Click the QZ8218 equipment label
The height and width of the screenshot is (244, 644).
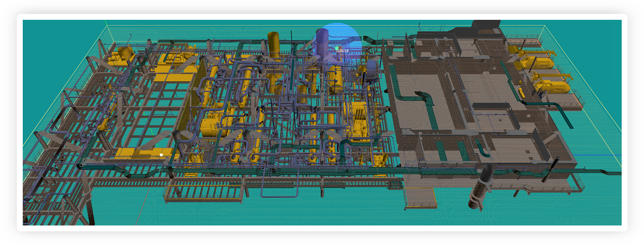pyautogui.click(x=342, y=51)
